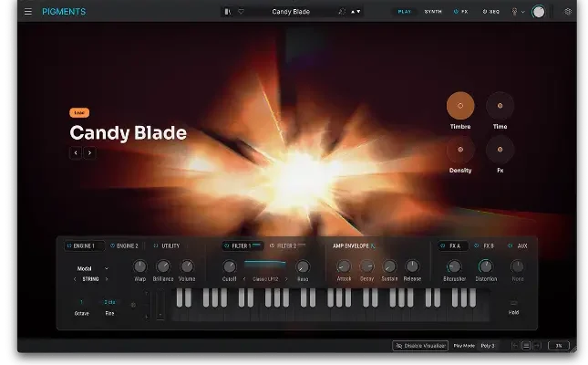Open the preset browser library icon
Viewport: 588px width, 365px height.
click(x=228, y=12)
